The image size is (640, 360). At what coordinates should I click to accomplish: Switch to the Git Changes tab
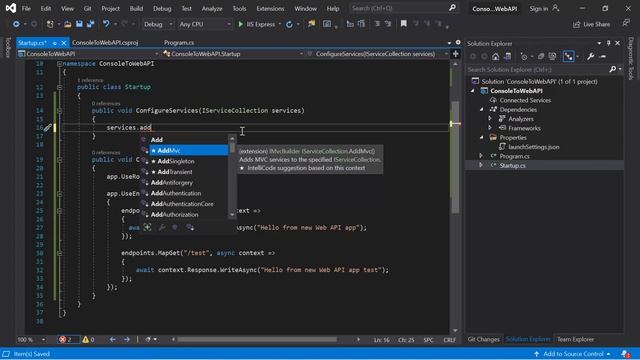(483, 340)
